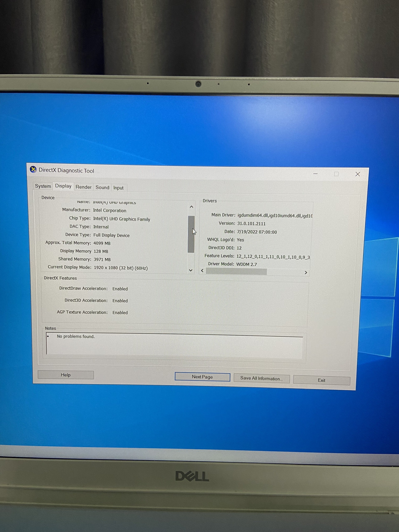Click the Help button
Image resolution: width=399 pixels, height=532 pixels.
pyautogui.click(x=66, y=375)
